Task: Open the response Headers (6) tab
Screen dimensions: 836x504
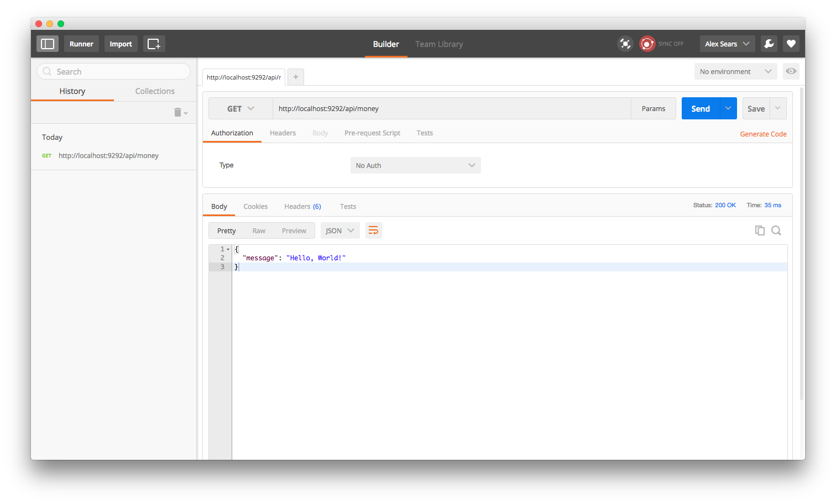Action: (302, 207)
